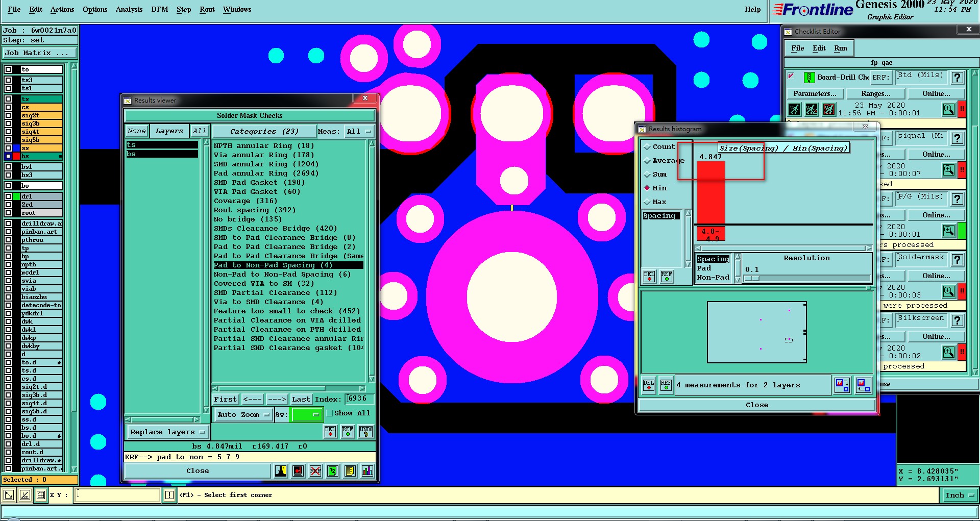
Task: Click Last button in Results viewer
Action: (301, 399)
